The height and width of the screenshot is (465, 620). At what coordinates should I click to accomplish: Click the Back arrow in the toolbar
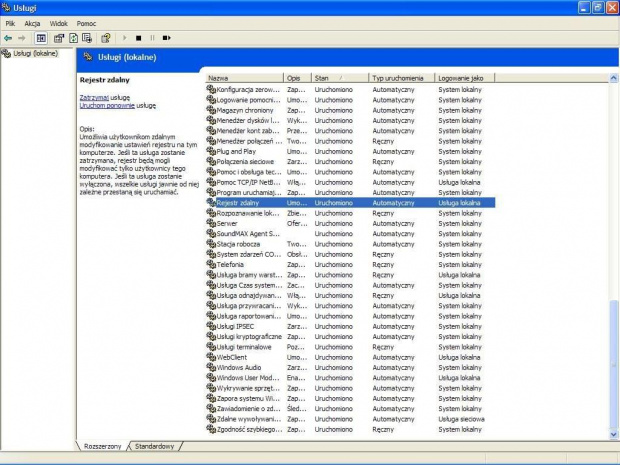[8, 37]
